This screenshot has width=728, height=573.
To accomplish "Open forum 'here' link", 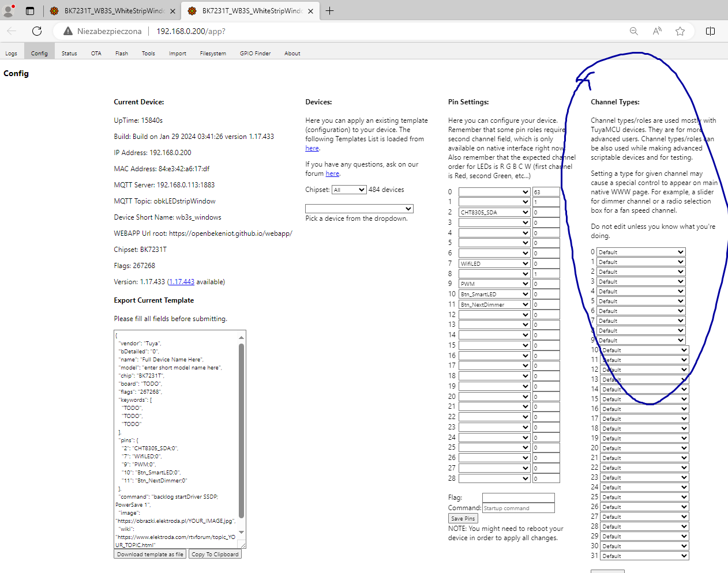I will pos(332,174).
